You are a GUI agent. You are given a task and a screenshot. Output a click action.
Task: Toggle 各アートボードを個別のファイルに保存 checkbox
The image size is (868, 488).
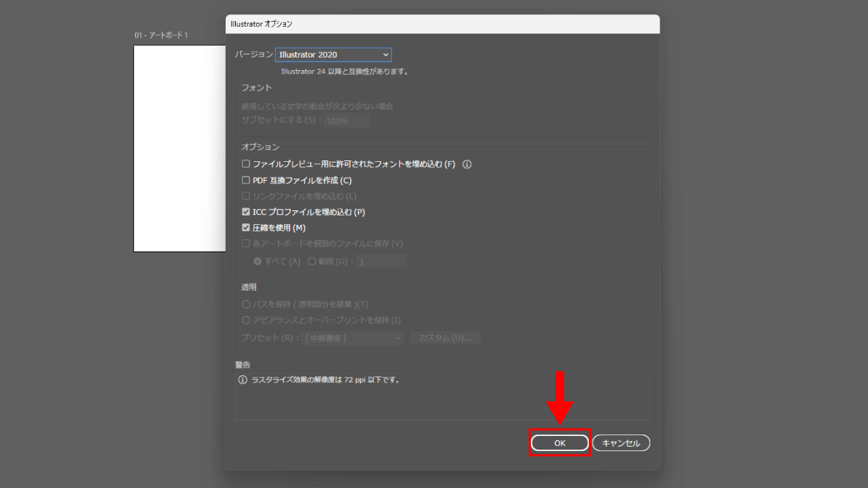pos(246,244)
